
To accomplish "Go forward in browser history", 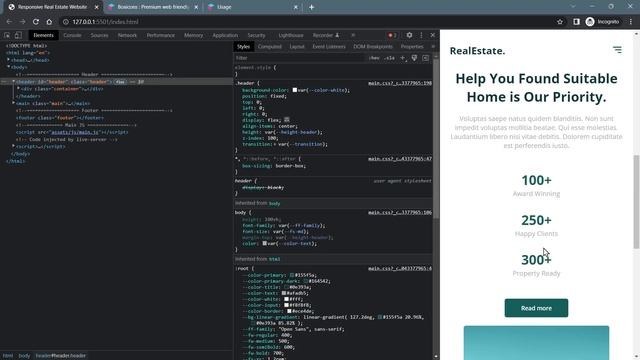I will click(x=22, y=22).
